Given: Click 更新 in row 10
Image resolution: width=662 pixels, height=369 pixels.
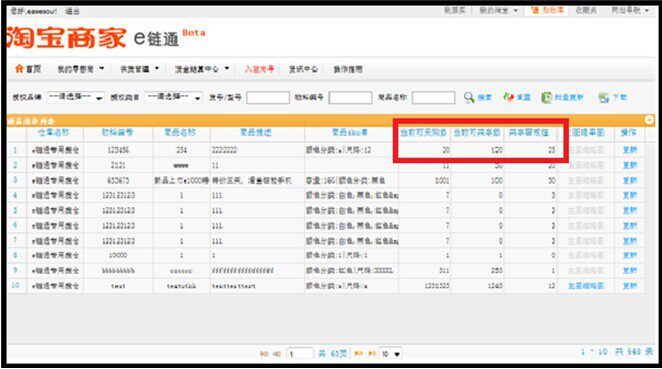Looking at the screenshot, I should point(629,286).
